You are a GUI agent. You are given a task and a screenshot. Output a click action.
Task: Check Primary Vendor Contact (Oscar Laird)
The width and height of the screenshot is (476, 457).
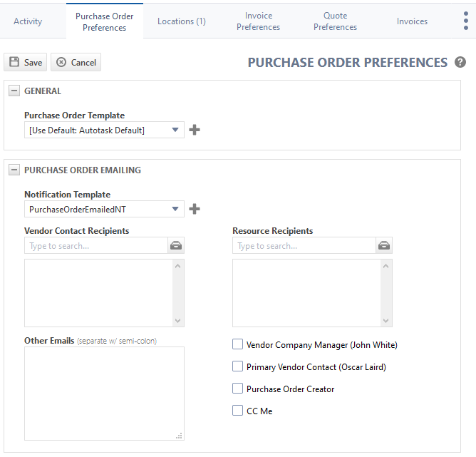coord(238,367)
